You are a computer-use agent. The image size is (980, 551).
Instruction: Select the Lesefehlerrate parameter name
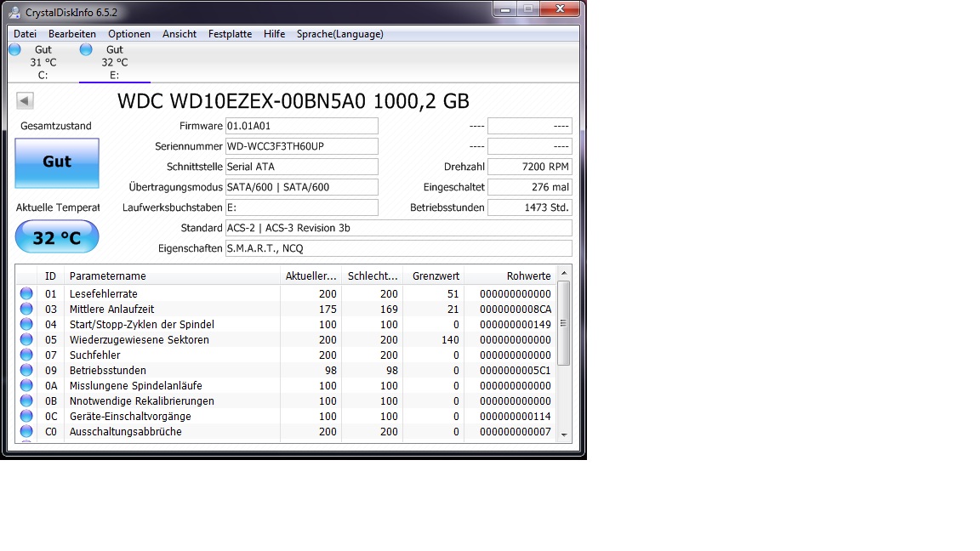pos(103,293)
